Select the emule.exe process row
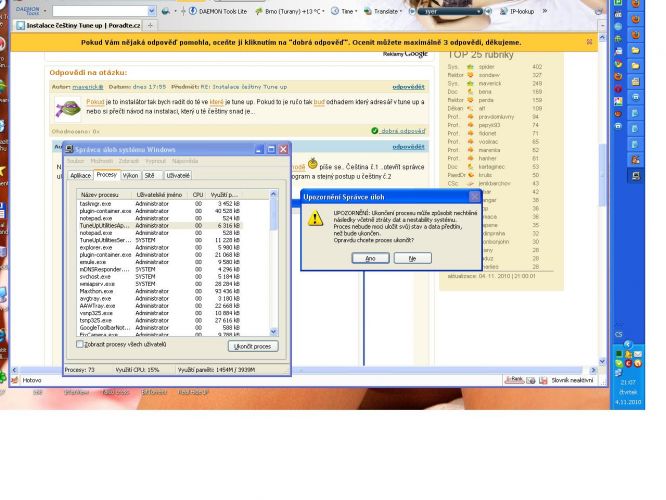This screenshot has width=666, height=500. coord(160,262)
